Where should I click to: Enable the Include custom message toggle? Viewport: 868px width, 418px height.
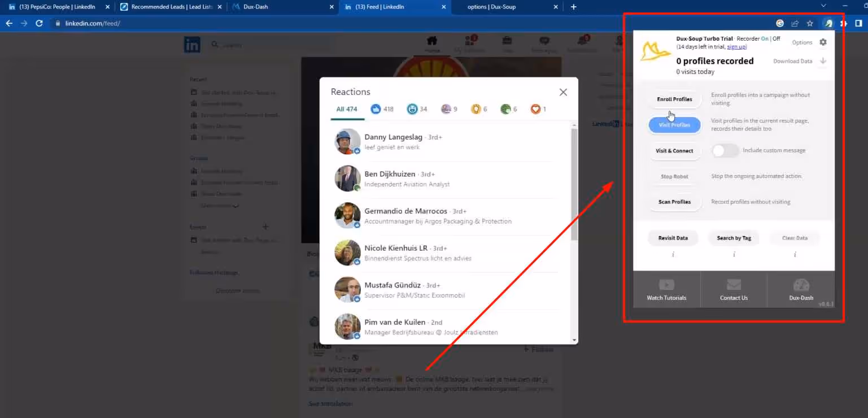pyautogui.click(x=725, y=150)
